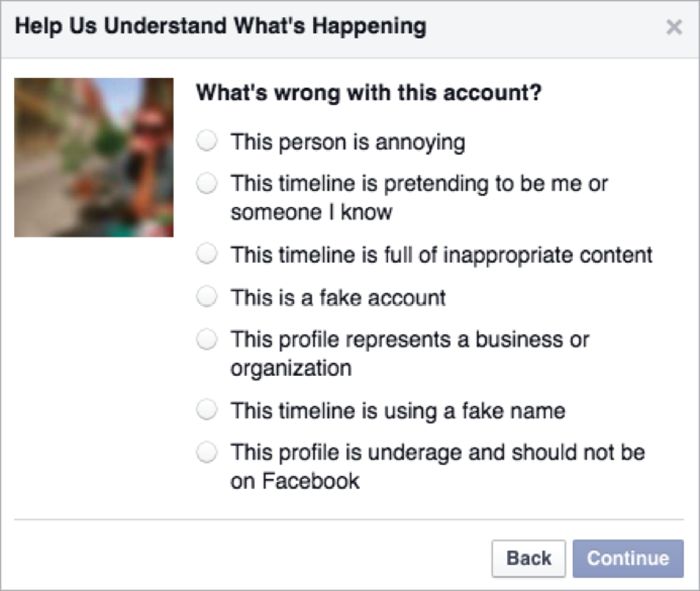Click the blurred profile picture thumbnail
The width and height of the screenshot is (700, 591).
[x=94, y=157]
